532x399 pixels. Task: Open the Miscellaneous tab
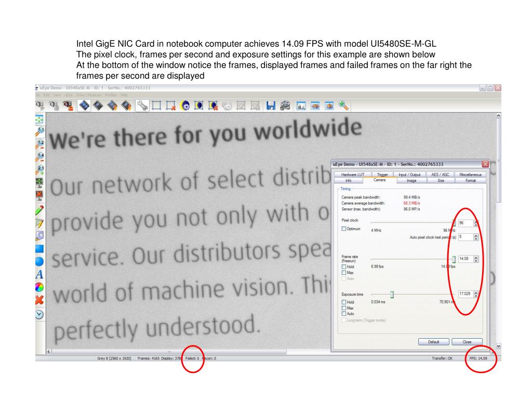[470, 175]
